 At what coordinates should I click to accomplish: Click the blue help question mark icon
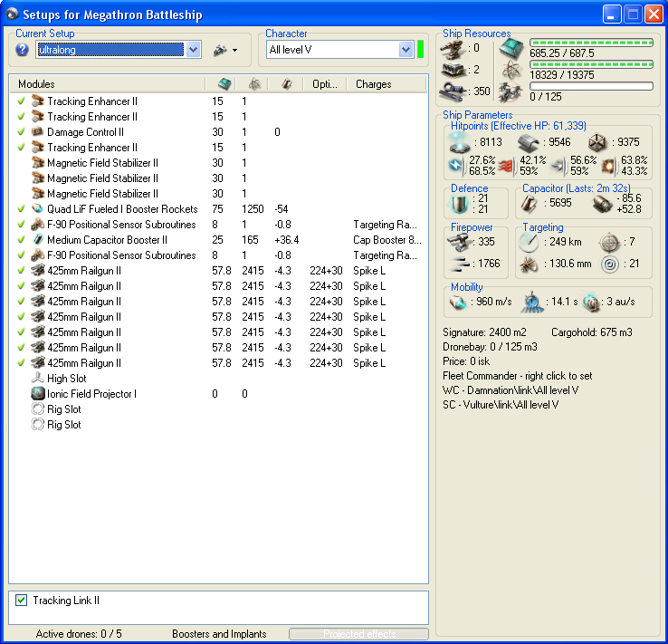pos(22,50)
